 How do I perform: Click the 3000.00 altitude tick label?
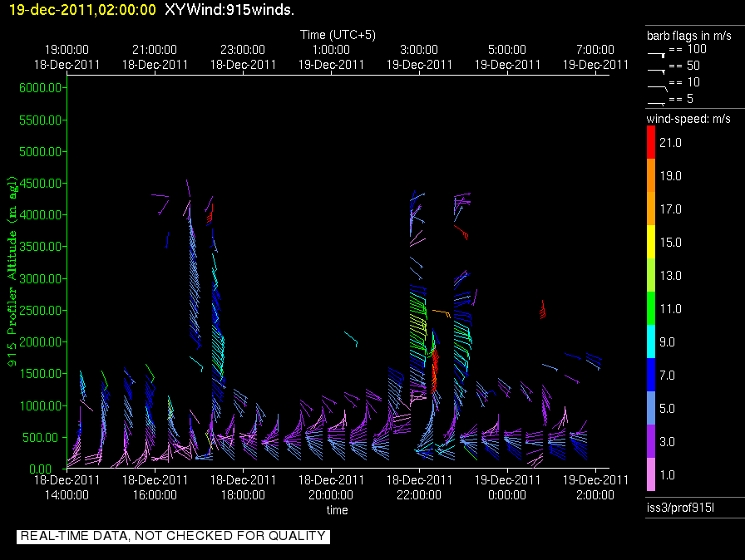(x=41, y=278)
